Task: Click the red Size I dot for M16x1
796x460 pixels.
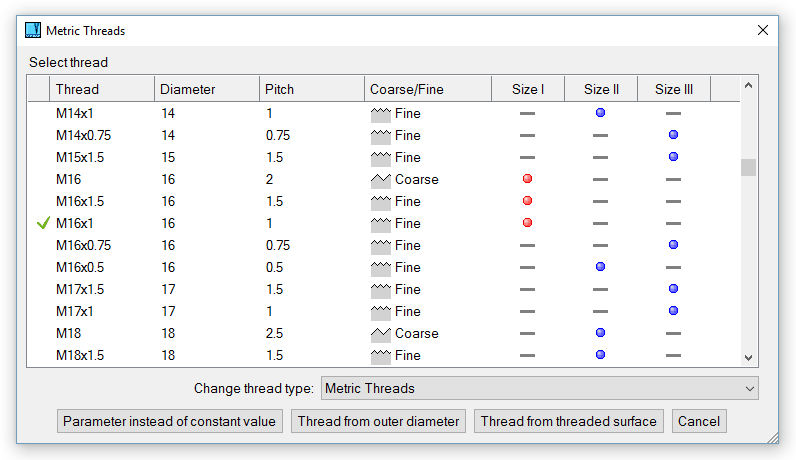Action: click(x=527, y=223)
